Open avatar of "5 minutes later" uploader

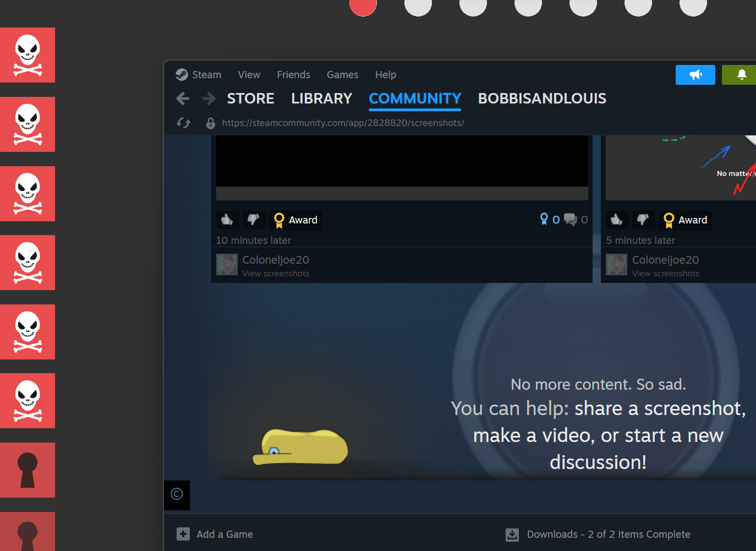616,265
